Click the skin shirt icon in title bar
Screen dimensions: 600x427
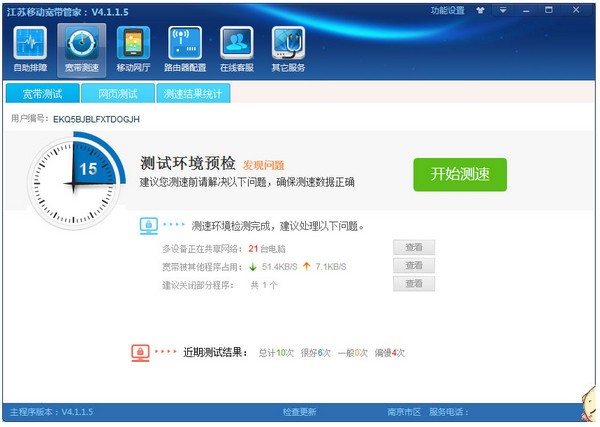[x=480, y=10]
